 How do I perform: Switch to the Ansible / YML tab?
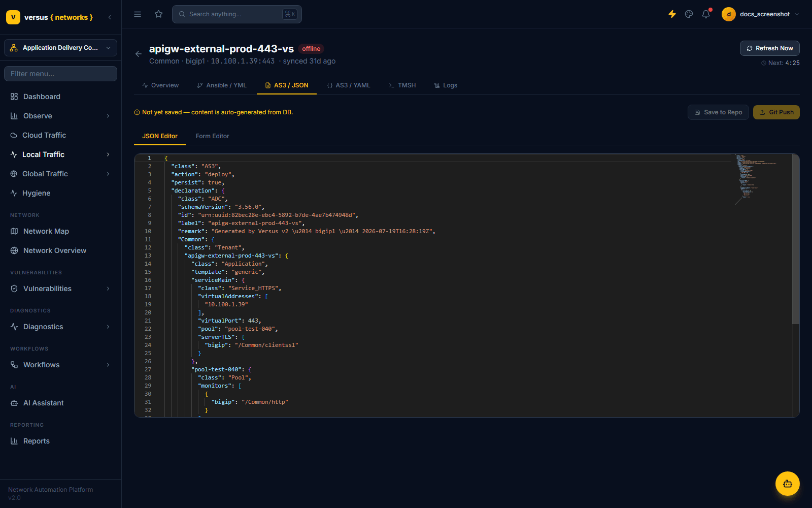(x=222, y=85)
